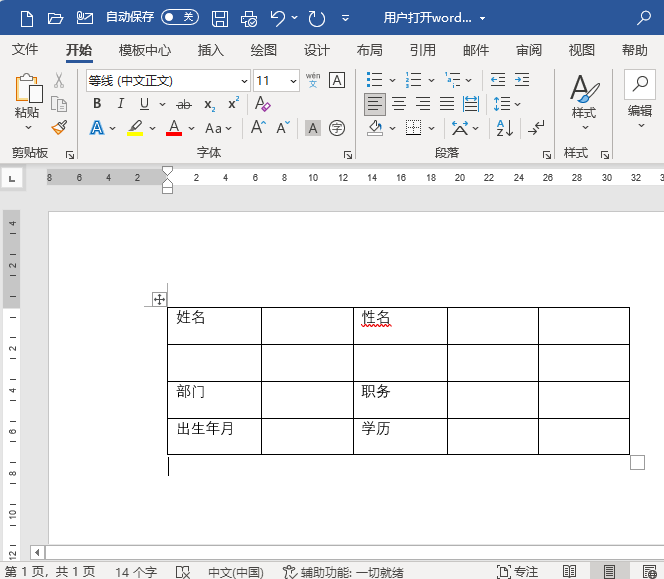
Task: Switch to the 插入 tab
Action: 210,50
